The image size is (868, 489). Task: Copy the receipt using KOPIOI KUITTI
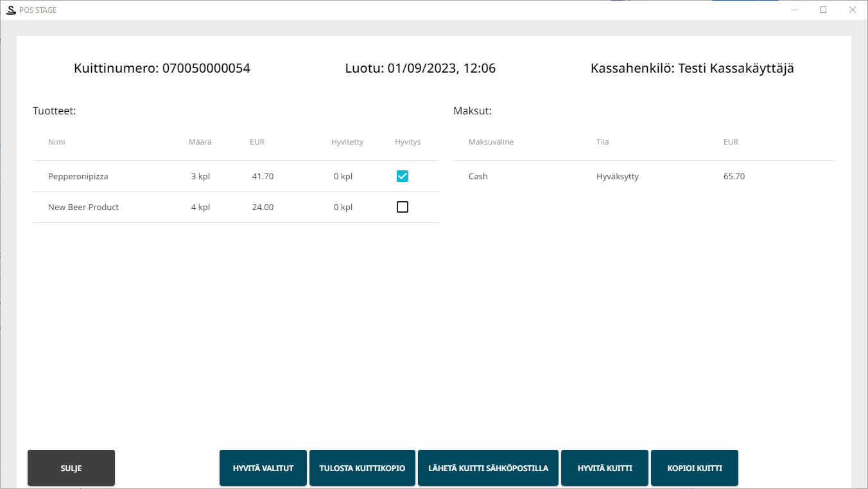pyautogui.click(x=695, y=468)
